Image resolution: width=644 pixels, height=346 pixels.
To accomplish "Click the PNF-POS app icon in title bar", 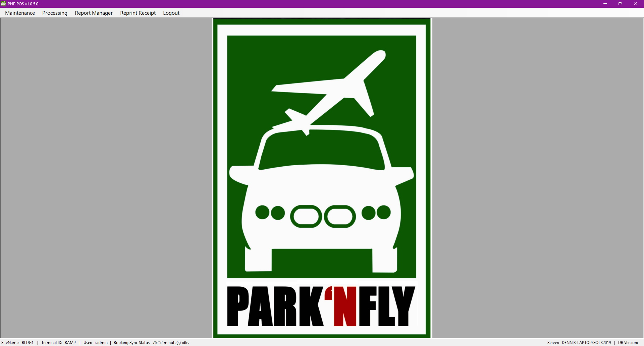I will 3,4.
